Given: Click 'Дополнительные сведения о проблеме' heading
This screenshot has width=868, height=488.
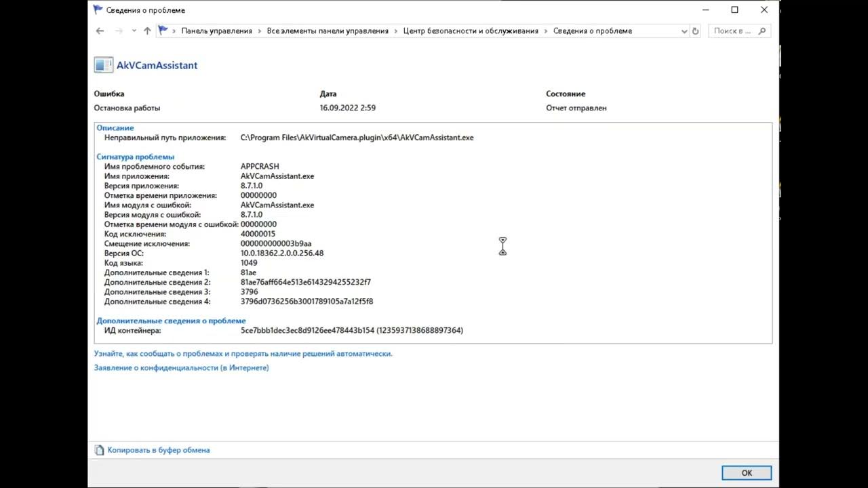Looking at the screenshot, I should 172,321.
